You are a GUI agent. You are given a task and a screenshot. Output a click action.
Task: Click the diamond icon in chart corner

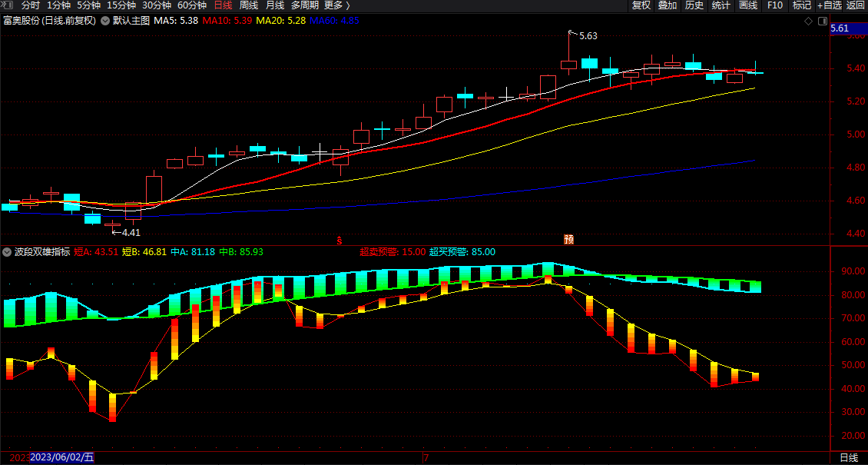click(808, 21)
